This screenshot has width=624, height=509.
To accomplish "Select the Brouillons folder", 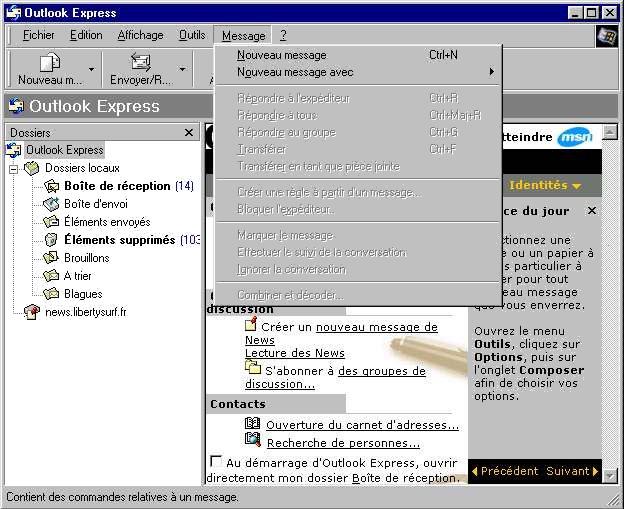I will tap(86, 258).
